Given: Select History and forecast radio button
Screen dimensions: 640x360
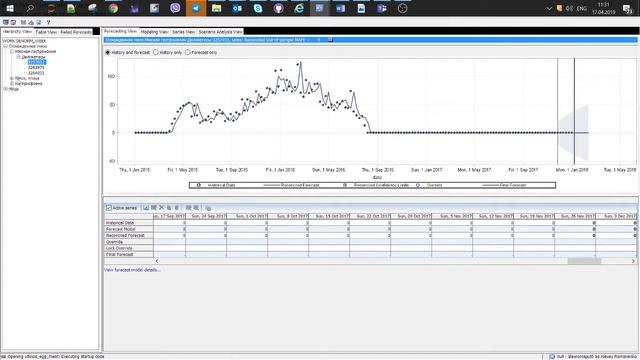Looking at the screenshot, I should click(108, 52).
